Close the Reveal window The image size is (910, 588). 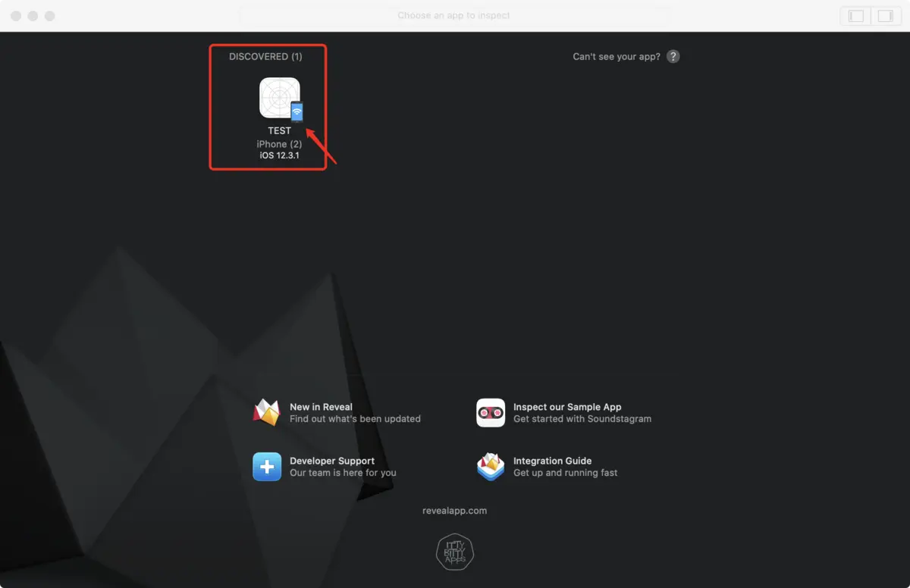[x=16, y=16]
